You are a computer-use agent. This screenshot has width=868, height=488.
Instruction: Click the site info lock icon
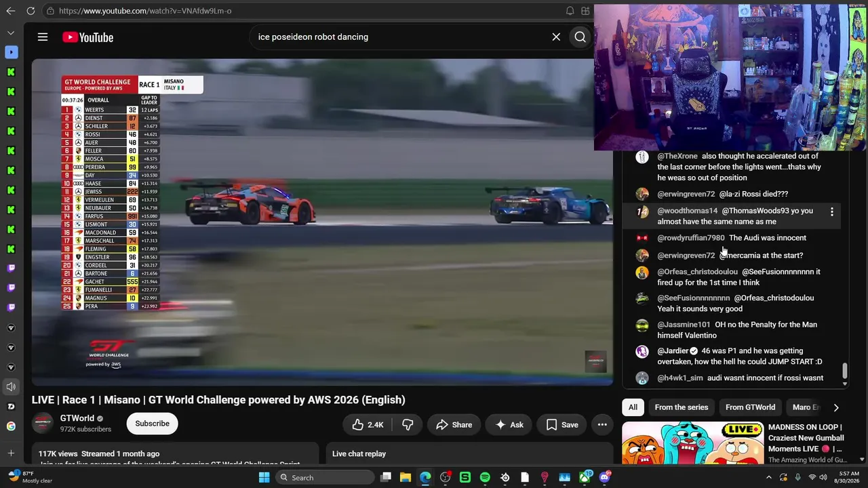50,11
